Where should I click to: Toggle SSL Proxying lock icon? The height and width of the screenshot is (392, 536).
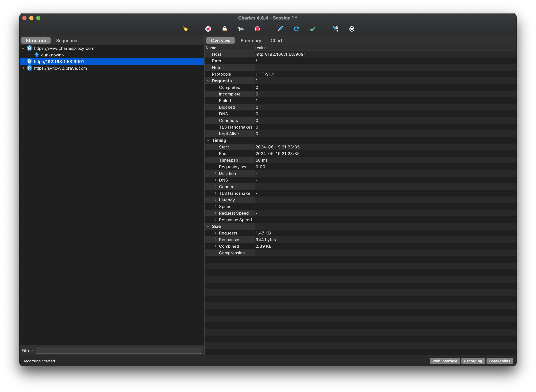coord(224,29)
